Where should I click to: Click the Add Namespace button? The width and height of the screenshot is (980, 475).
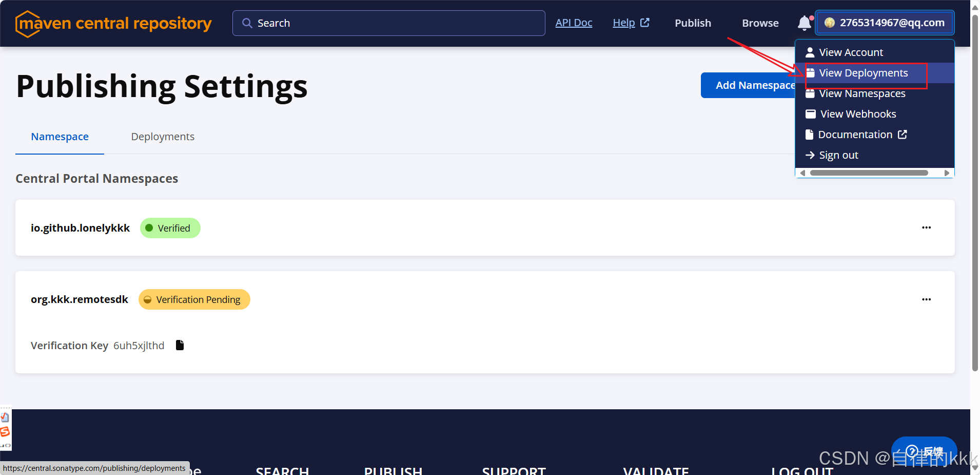[x=748, y=85]
